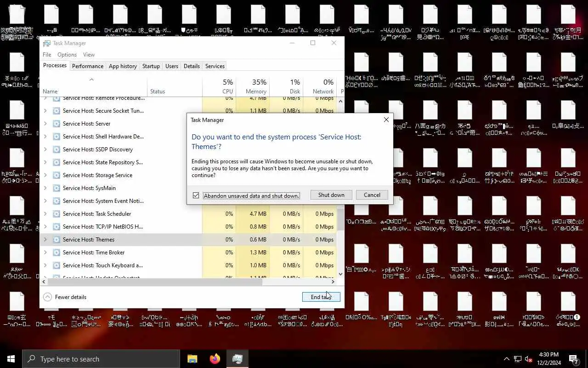Click the gear icon beside Service Host: Time Broker
The height and width of the screenshot is (368, 588).
(57, 253)
